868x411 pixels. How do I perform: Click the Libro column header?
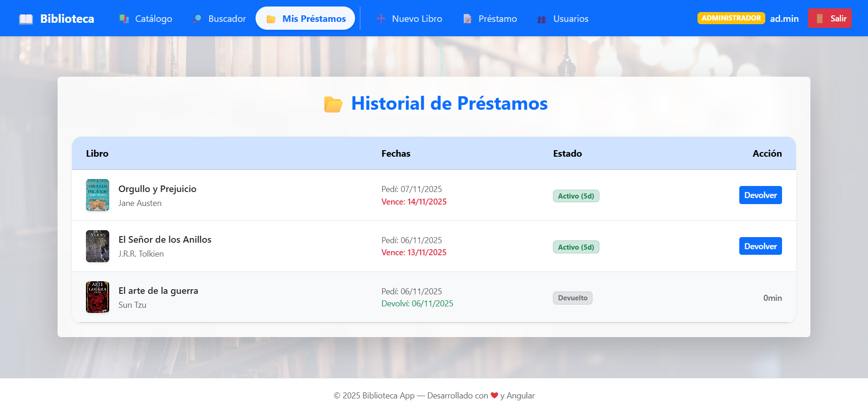click(x=97, y=153)
